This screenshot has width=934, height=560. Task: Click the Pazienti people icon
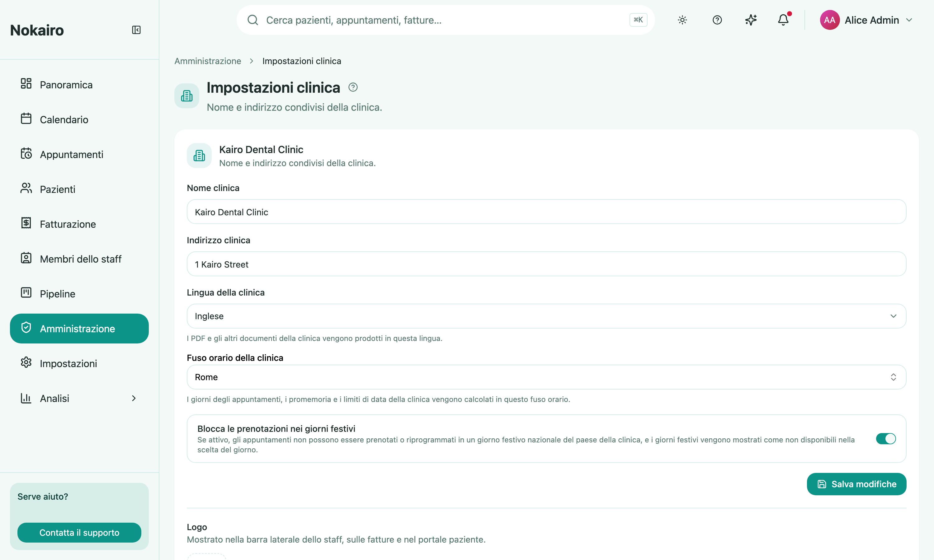point(26,188)
